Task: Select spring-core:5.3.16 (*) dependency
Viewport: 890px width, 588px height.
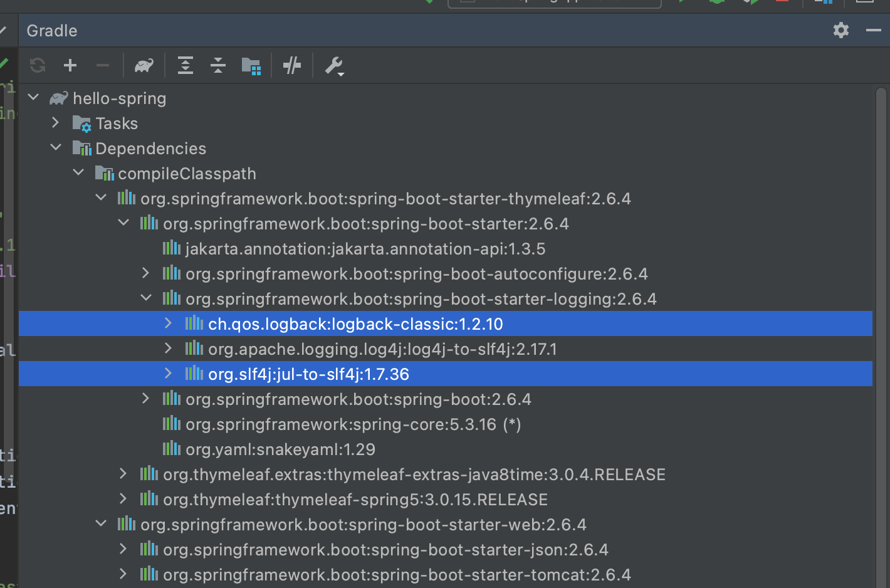Action: tap(446, 424)
